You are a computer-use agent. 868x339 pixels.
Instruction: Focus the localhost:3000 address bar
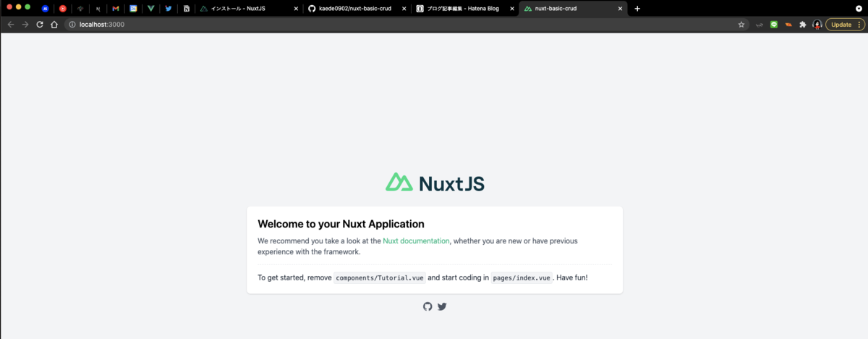[x=407, y=24]
